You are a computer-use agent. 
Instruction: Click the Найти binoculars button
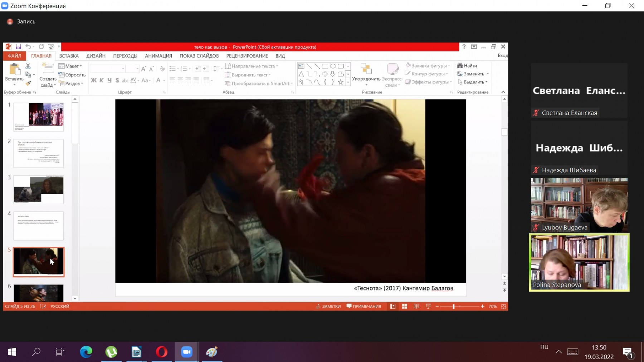tap(467, 66)
